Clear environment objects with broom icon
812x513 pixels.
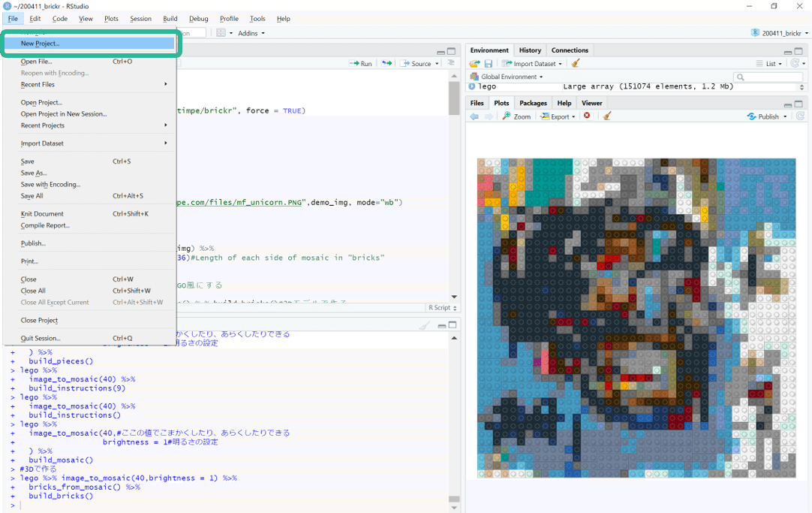pos(576,63)
